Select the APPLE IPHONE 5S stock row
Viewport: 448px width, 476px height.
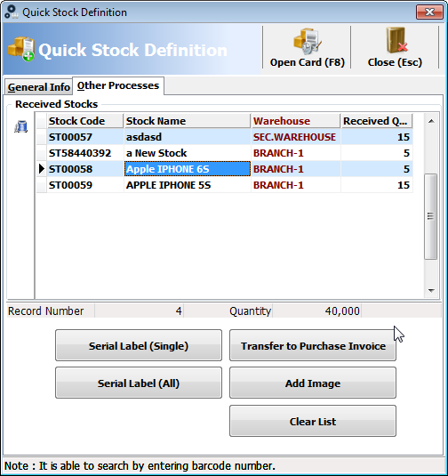click(x=225, y=185)
